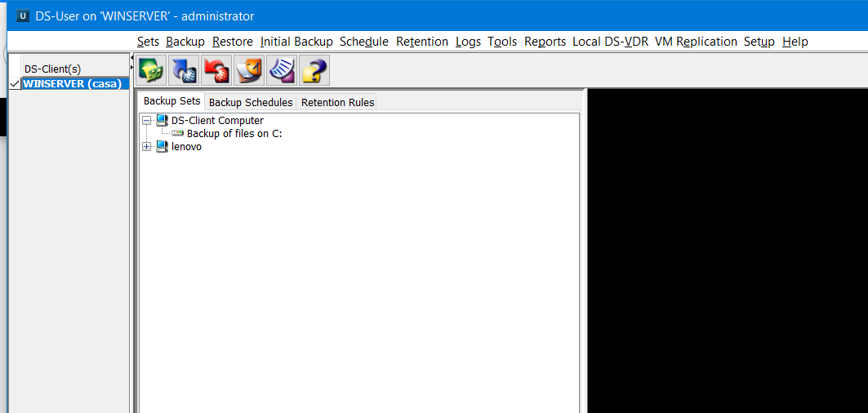The width and height of the screenshot is (868, 413).
Task: Collapse the DS-Client Computer tree node
Action: click(147, 120)
